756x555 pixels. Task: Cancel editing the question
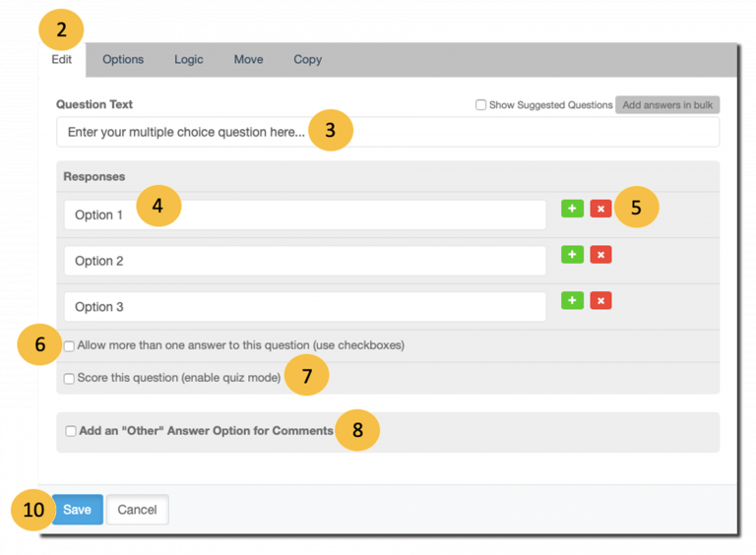(138, 509)
